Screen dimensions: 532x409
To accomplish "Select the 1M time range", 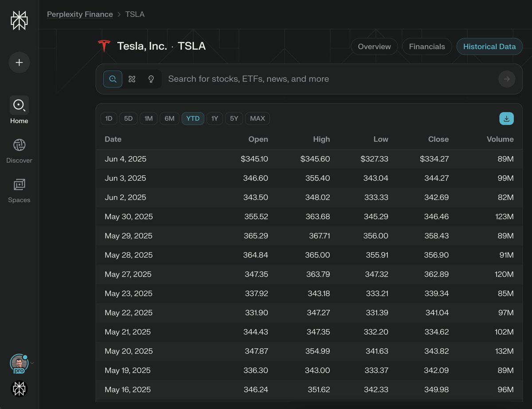I will click(x=149, y=118).
